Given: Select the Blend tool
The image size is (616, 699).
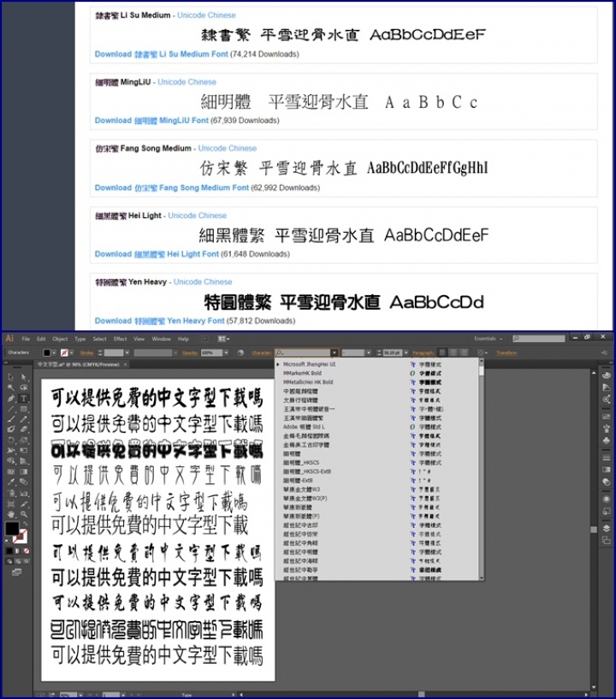Looking at the screenshot, I should point(24,482).
